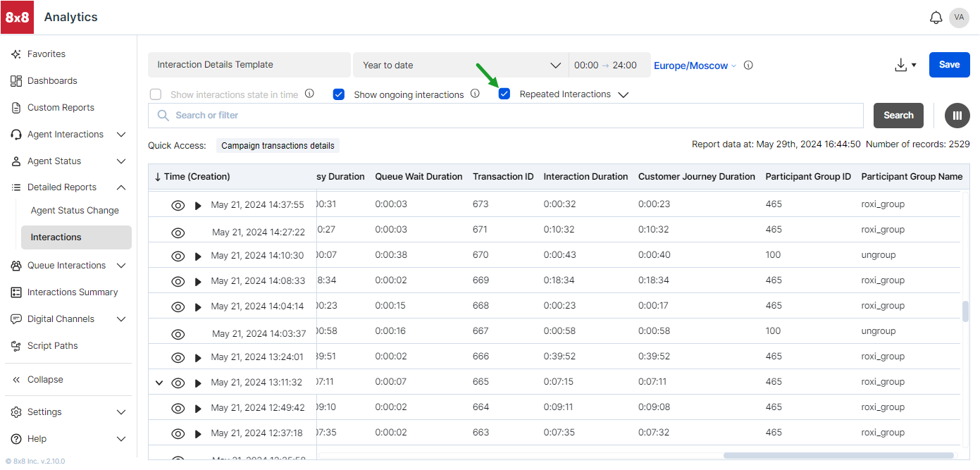Viewport: 980px width, 470px height.
Task: Open the notifications bell
Action: pyautogui.click(x=936, y=18)
